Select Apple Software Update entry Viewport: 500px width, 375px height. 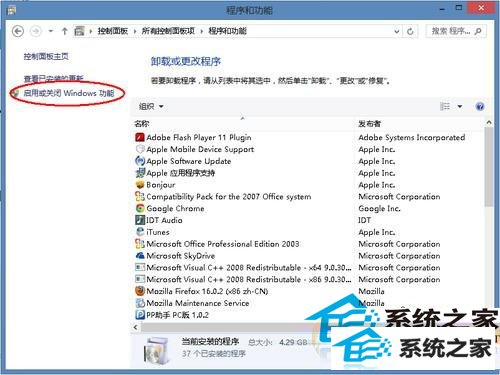pos(189,161)
